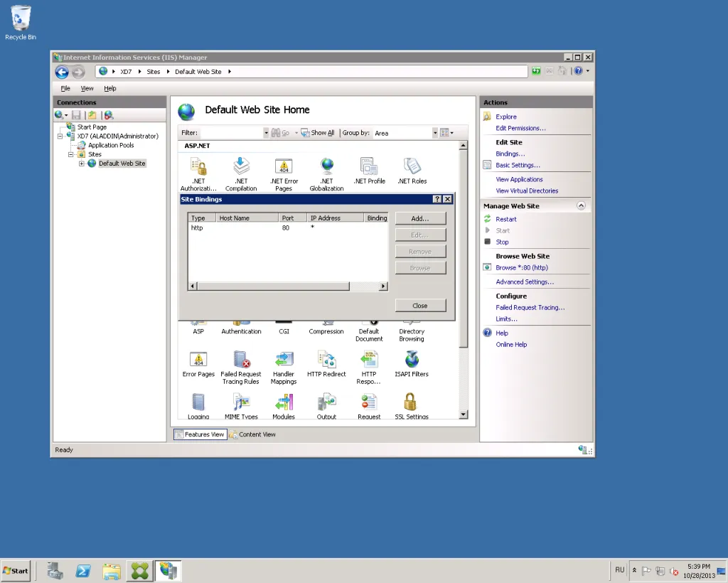Click the Add... button in Site Bindings
This screenshot has height=583, width=728.
coord(421,218)
